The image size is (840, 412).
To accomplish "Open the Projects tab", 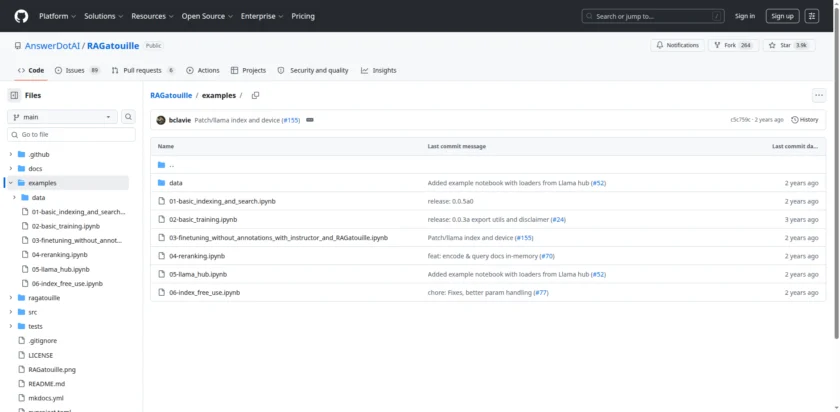I will pyautogui.click(x=248, y=70).
